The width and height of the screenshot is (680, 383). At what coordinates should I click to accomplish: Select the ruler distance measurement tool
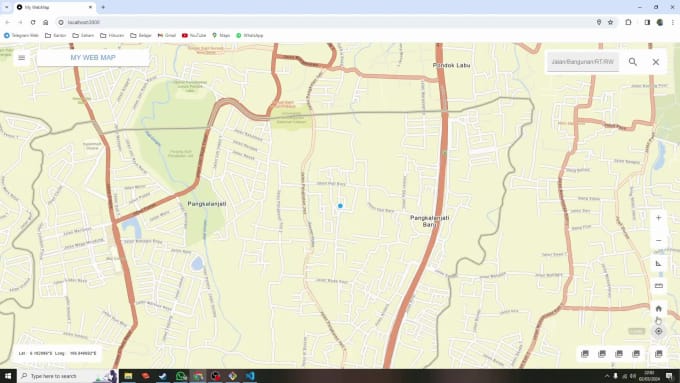(658, 286)
